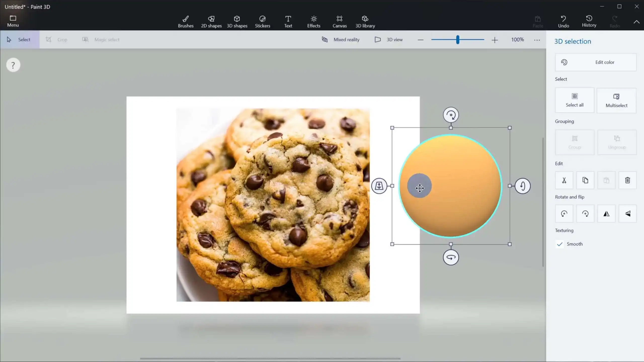
Task: Select the 3D shapes tool
Action: coord(237,22)
